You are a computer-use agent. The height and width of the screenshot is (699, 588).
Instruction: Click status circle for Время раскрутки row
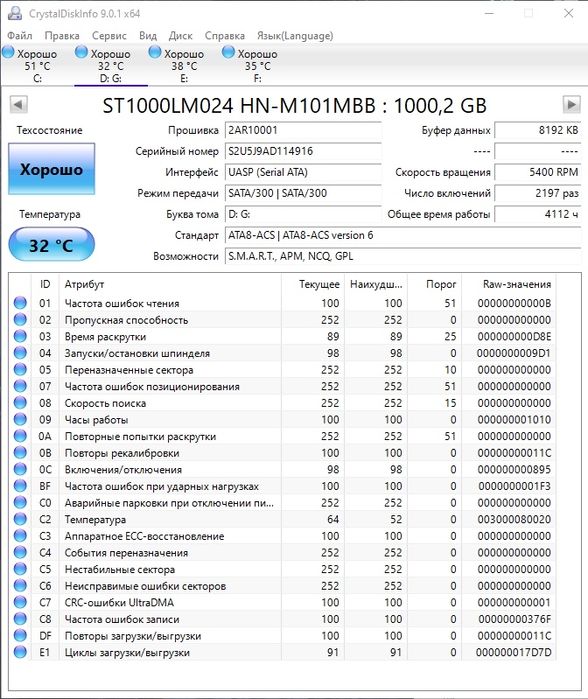tap(20, 337)
